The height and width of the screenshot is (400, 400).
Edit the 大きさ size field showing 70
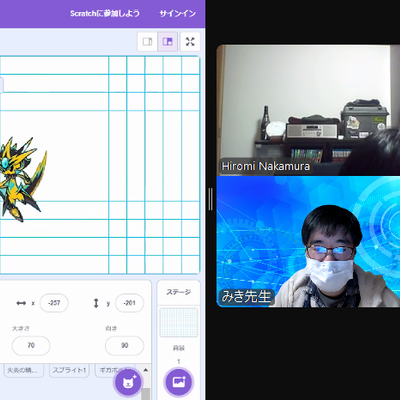pyautogui.click(x=31, y=346)
